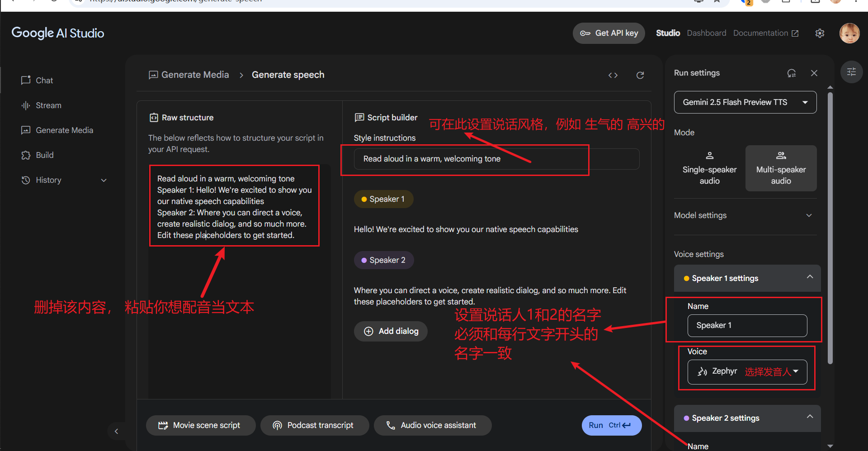Close the Run settings panel
The height and width of the screenshot is (451, 868).
[814, 73]
